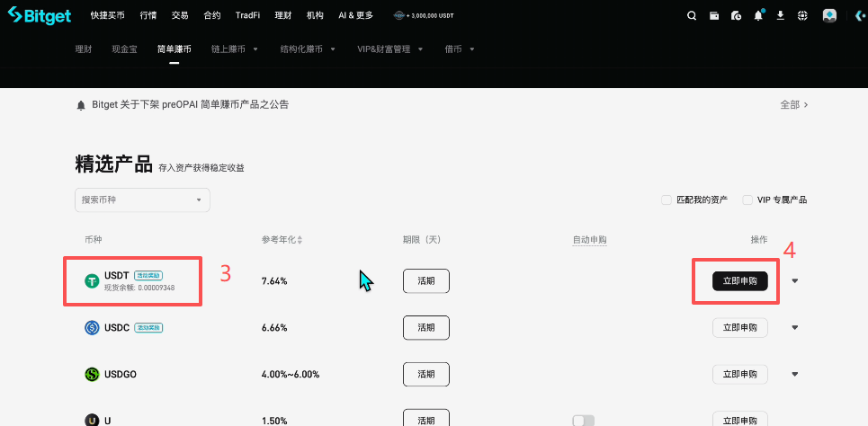Open 合约 menu
Screen dimensions: 868x426
tap(212, 15)
